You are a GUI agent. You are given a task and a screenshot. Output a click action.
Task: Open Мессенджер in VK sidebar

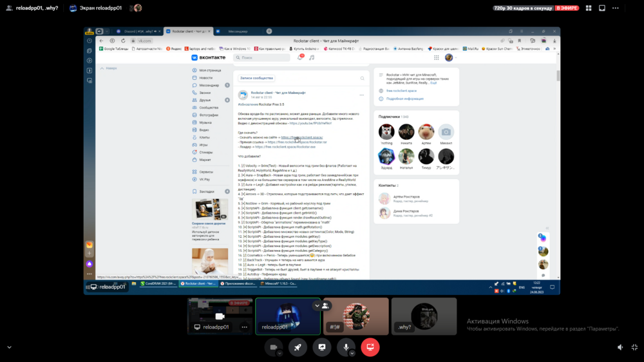tap(209, 85)
